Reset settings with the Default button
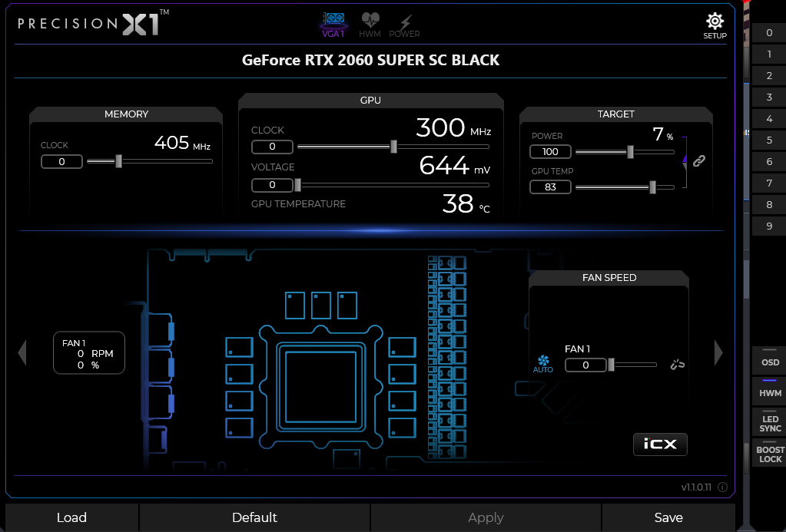Screen dimensions: 786x532 254,517
